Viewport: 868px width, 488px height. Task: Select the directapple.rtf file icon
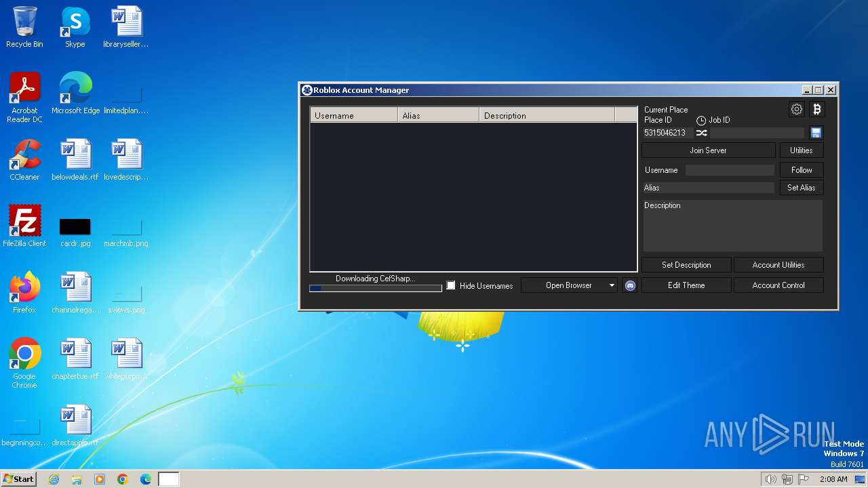click(75, 426)
